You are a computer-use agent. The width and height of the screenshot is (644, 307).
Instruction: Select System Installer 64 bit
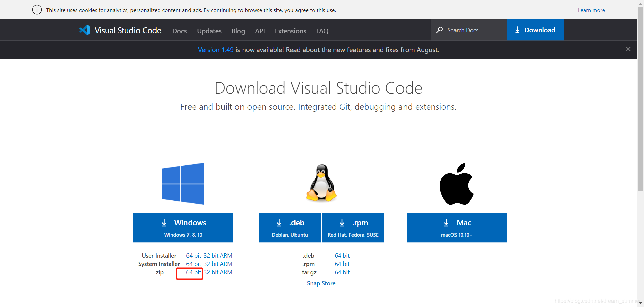194,264
